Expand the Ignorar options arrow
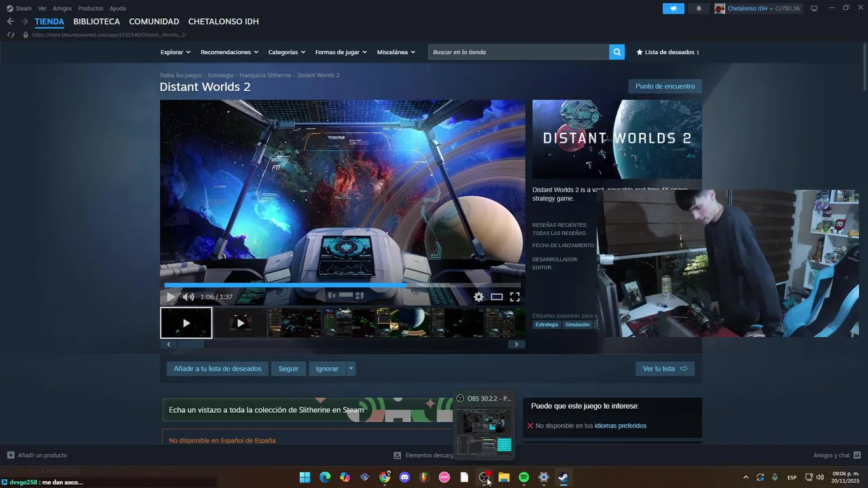Screen dimensions: 868x488 pyautogui.click(x=351, y=369)
